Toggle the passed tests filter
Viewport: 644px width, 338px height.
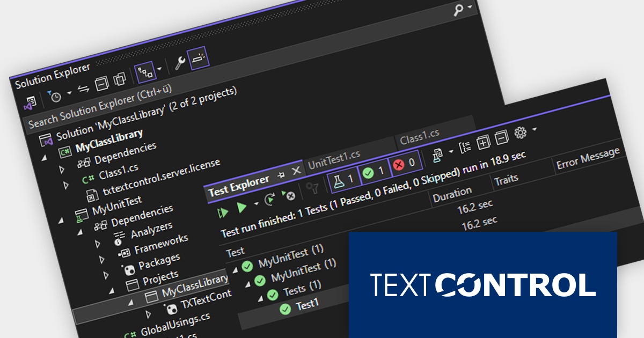[x=375, y=172]
